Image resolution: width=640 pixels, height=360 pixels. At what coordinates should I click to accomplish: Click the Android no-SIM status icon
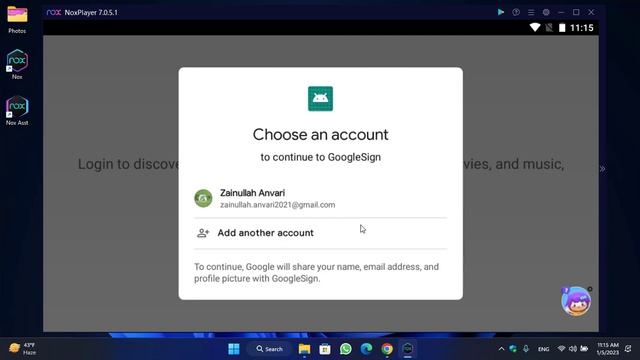549,28
